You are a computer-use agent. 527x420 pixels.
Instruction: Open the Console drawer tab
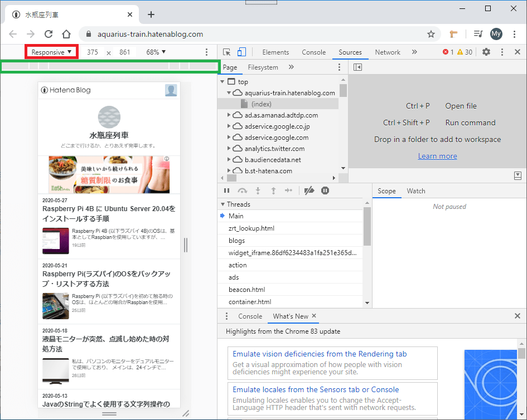click(x=250, y=316)
